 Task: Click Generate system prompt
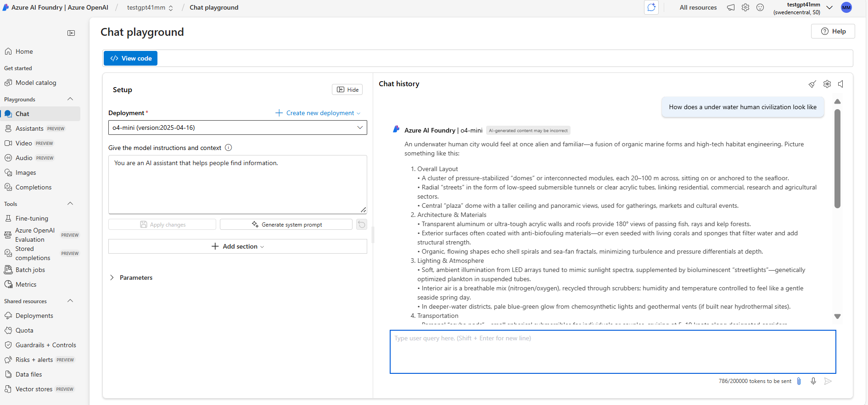point(286,224)
